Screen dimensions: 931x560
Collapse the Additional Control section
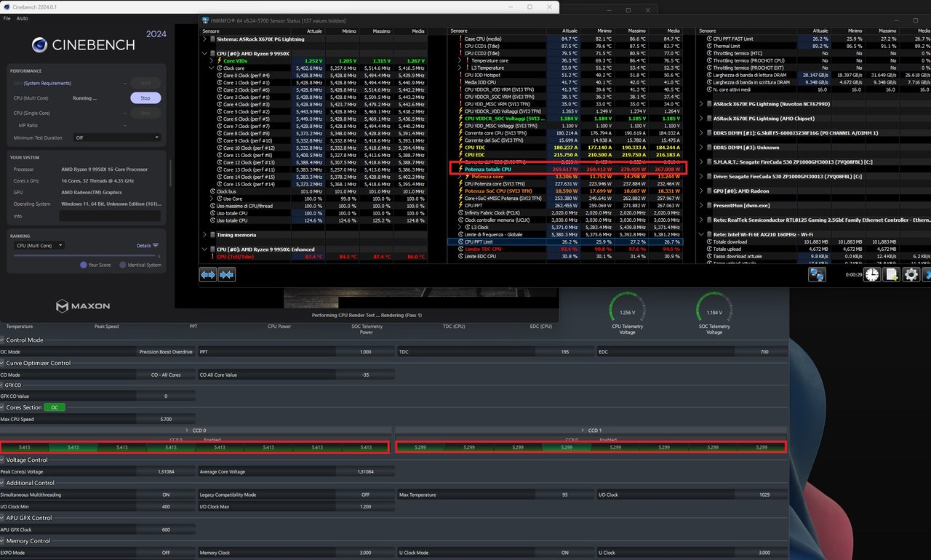pyautogui.click(x=2, y=483)
